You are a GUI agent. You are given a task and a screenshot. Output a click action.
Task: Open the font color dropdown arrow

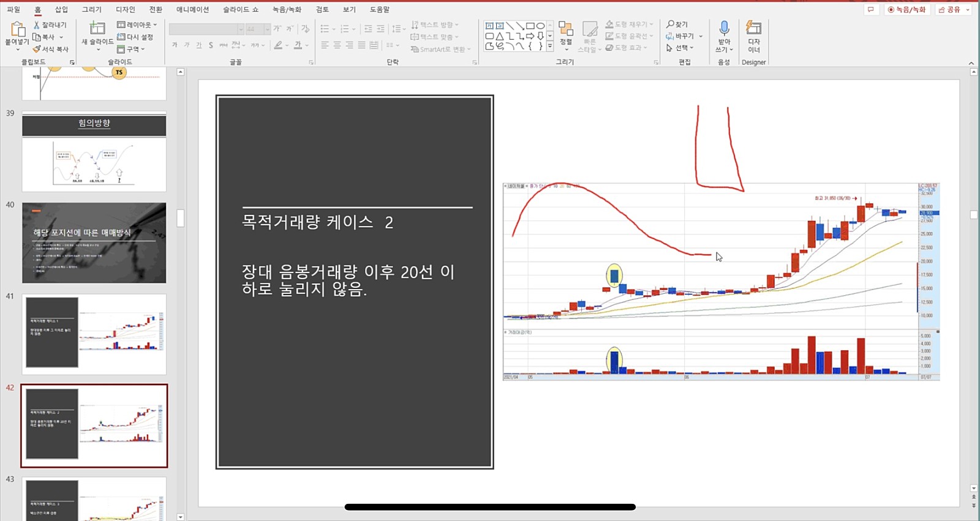click(x=306, y=45)
